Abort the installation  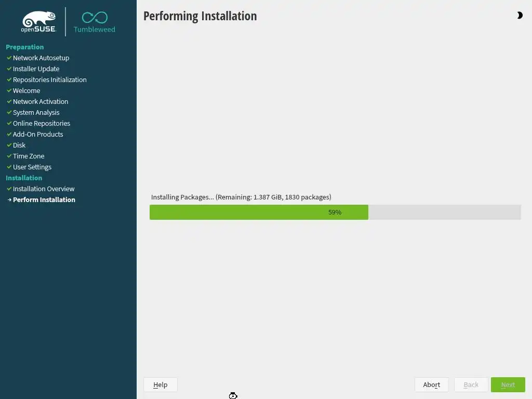point(432,385)
